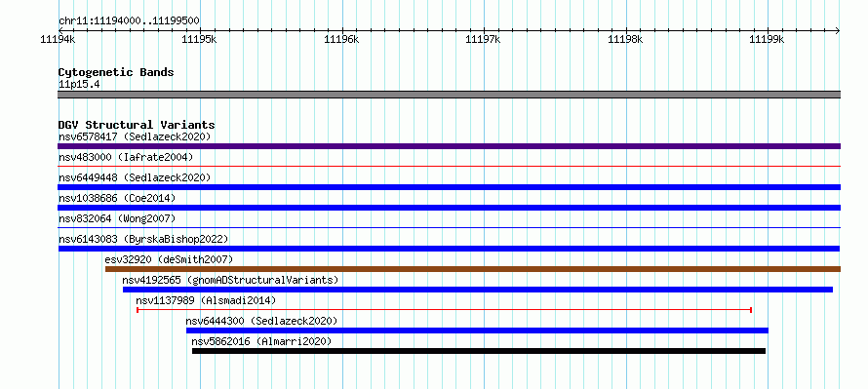Click the thin red nsv483000 variant line
The height and width of the screenshot is (389, 868).
[x=449, y=166]
